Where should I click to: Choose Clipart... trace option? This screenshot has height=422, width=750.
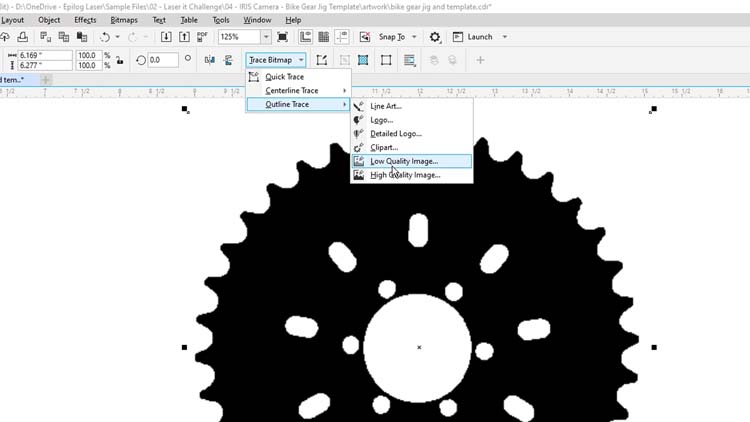[411, 147]
